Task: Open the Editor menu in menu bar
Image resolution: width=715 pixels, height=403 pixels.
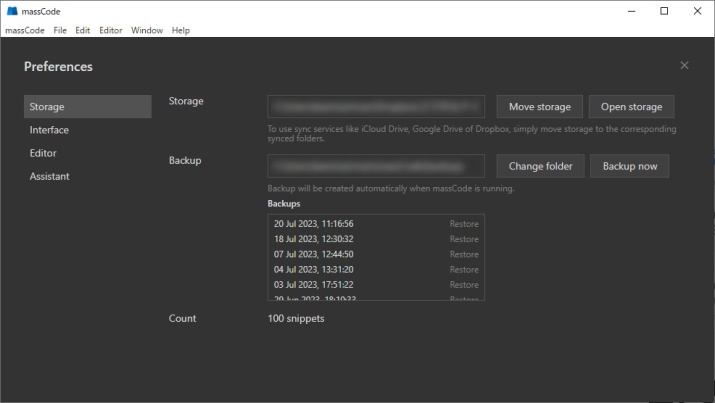Action: pos(110,30)
